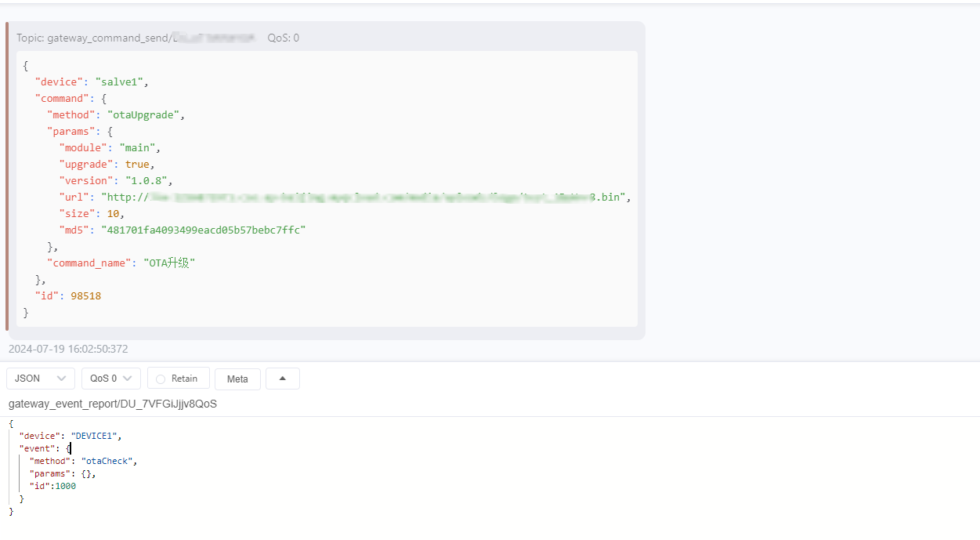980x540 pixels.
Task: Select the message timestamp 2024-07-19 16:02:50:372
Action: [68, 349]
